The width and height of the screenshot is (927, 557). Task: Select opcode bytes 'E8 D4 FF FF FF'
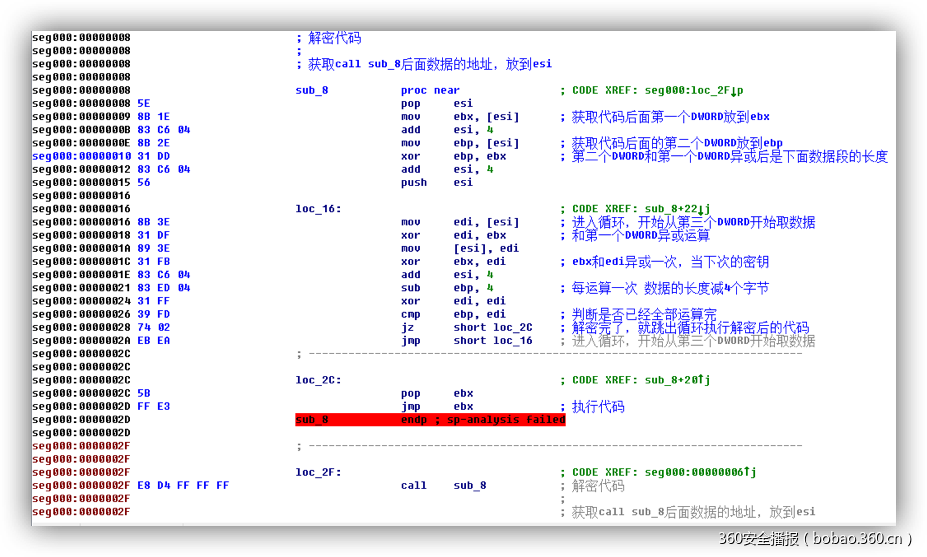click(183, 485)
